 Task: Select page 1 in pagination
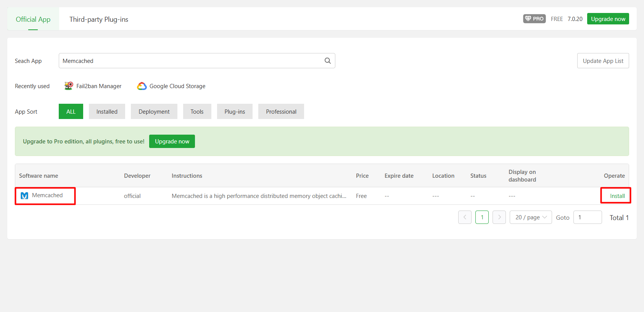[482, 217]
